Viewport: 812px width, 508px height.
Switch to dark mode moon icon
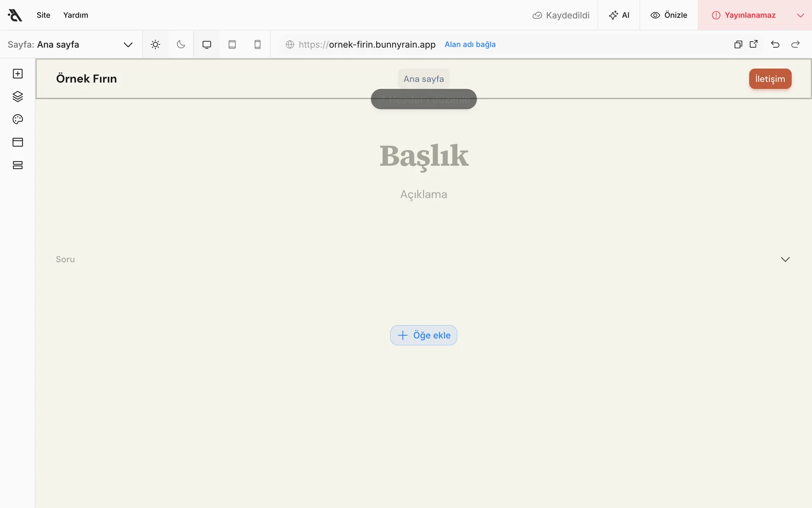pyautogui.click(x=181, y=45)
